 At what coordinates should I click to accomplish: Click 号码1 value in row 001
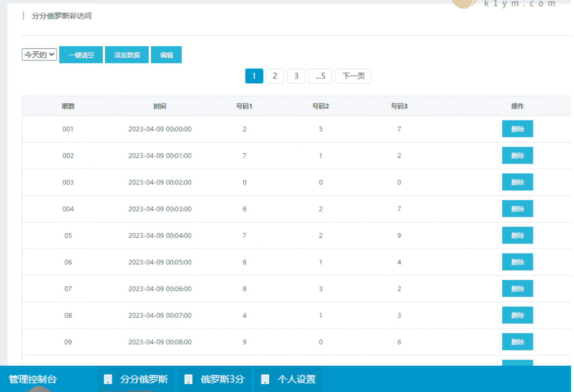pos(245,129)
